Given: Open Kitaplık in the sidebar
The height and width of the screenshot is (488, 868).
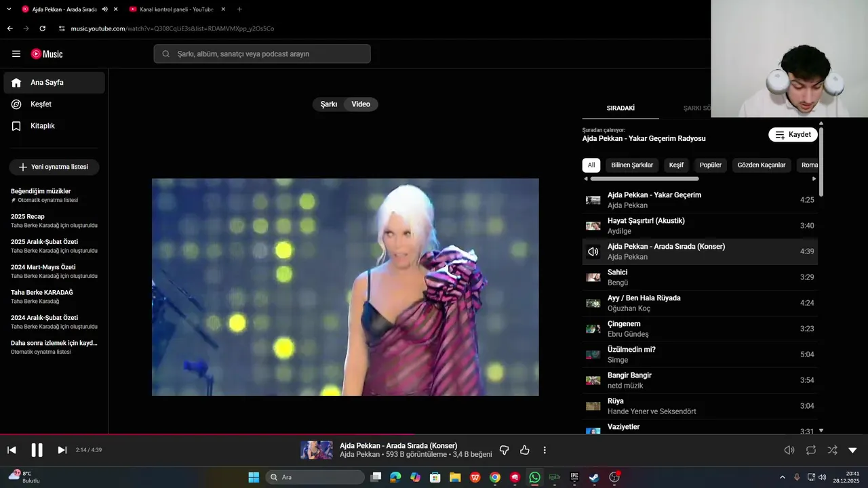Looking at the screenshot, I should pos(54,126).
